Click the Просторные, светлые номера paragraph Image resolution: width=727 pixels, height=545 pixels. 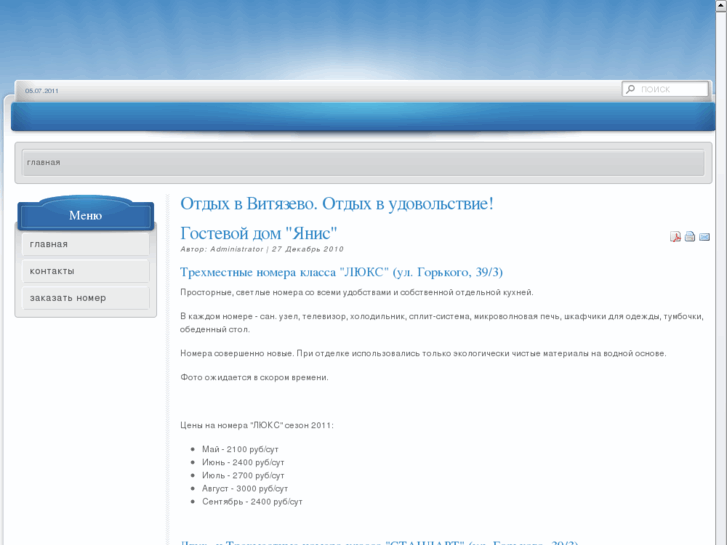pos(357,292)
